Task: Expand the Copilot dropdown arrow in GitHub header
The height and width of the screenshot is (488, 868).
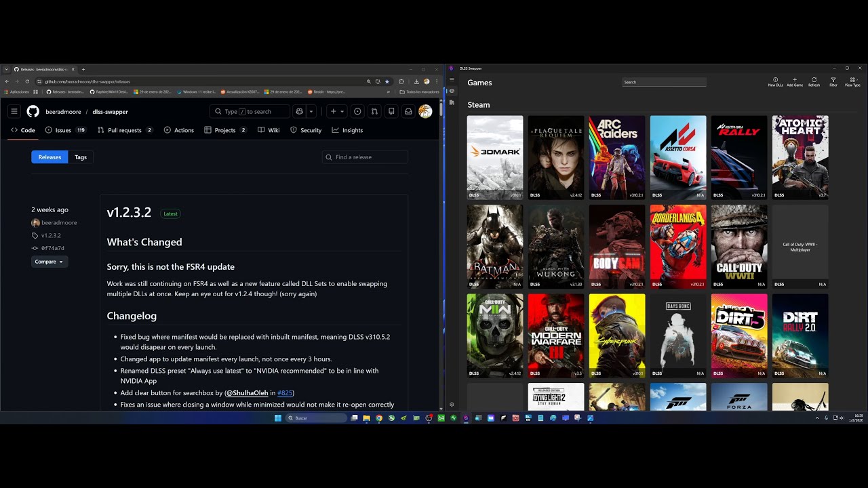Action: [x=311, y=111]
